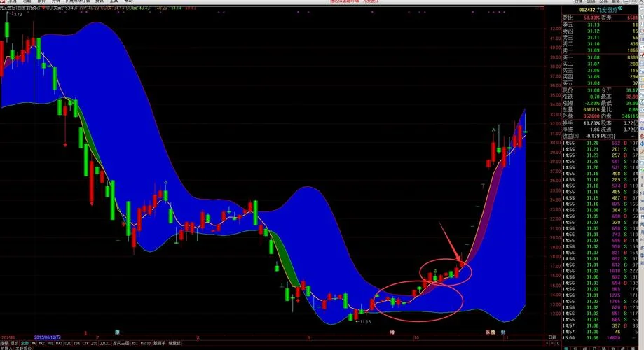
Task: Click the 内盘 value 346115
Action: click(x=630, y=116)
